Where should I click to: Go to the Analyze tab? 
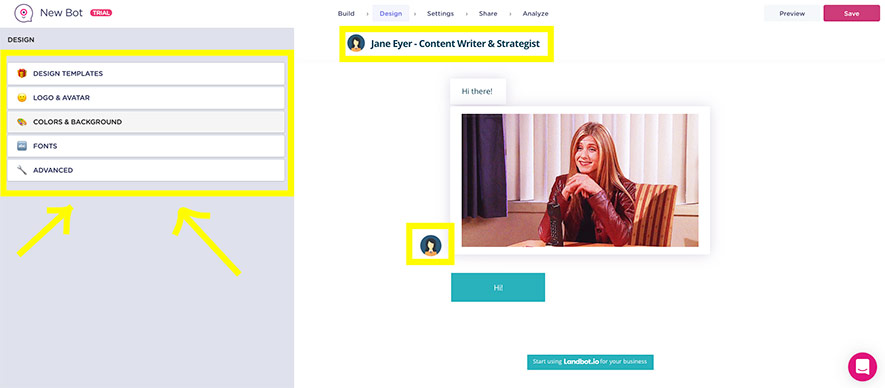(x=535, y=14)
